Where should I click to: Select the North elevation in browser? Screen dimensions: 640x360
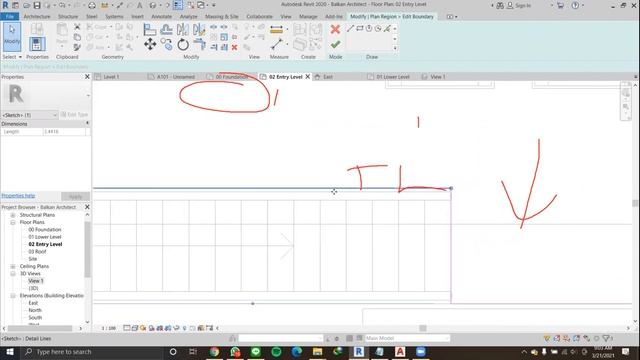pos(35,310)
